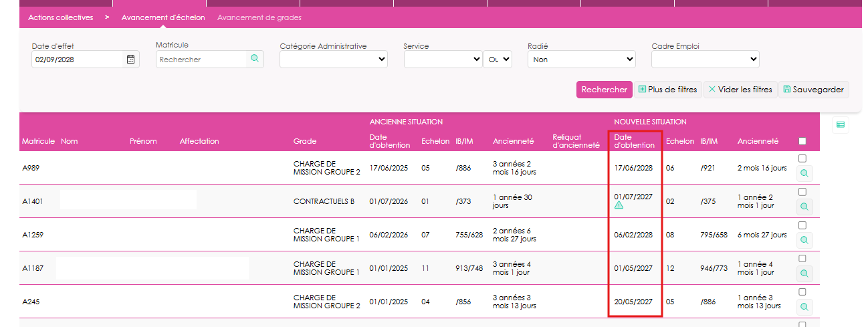Image resolution: width=868 pixels, height=327 pixels.
Task: Select matricule cell A245
Action: [x=31, y=302]
